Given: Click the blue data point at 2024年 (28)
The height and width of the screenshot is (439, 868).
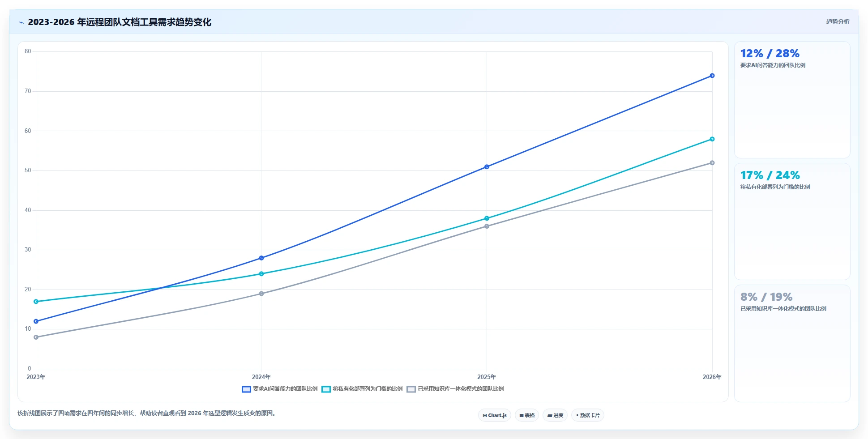Looking at the screenshot, I should click(x=261, y=258).
